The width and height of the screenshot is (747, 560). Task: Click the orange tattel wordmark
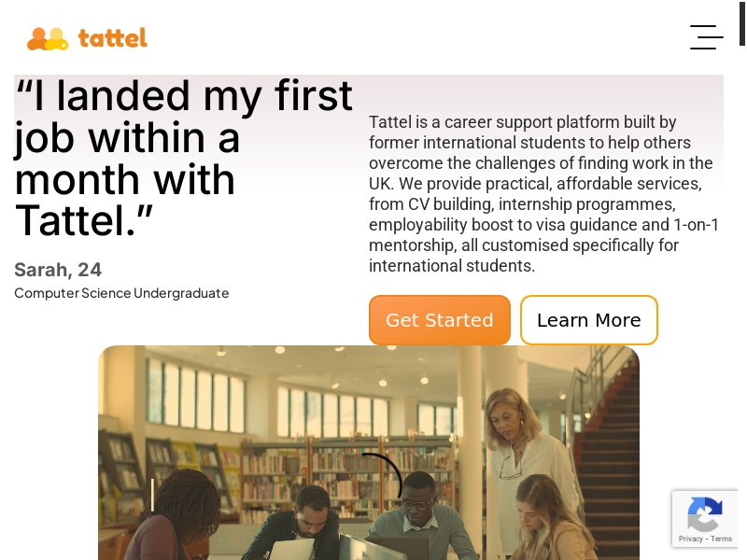(112, 38)
